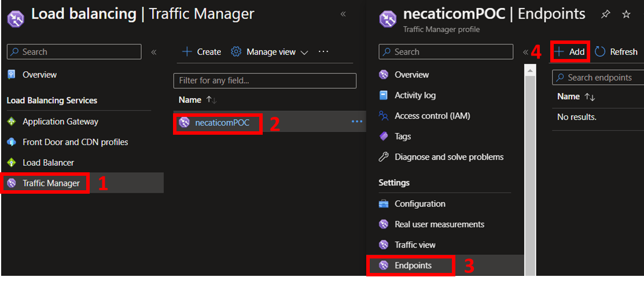Click the Front Door and CDN profiles icon
The image size is (644, 292).
click(x=12, y=142)
